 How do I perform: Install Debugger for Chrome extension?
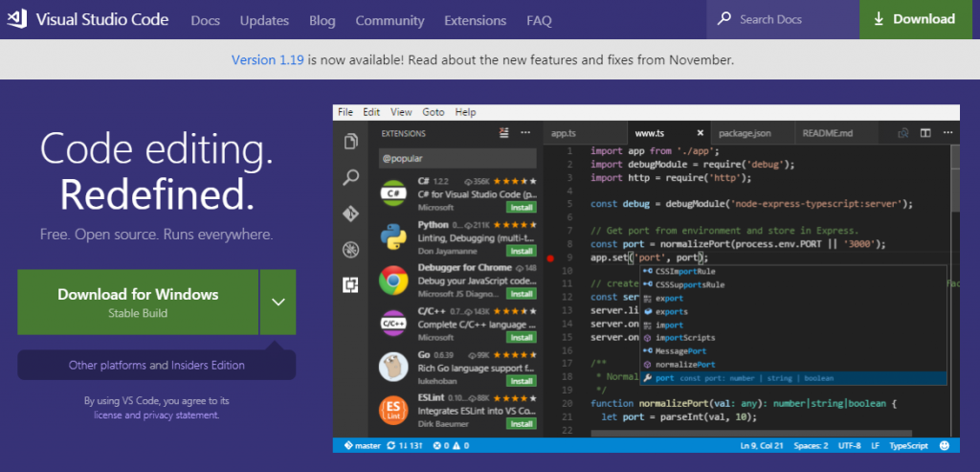(x=521, y=294)
